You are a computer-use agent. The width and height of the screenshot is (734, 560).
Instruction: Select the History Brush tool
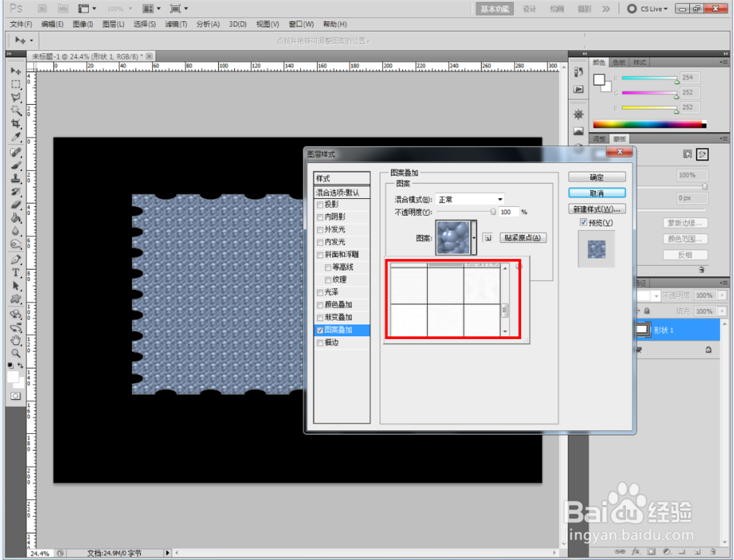click(16, 192)
